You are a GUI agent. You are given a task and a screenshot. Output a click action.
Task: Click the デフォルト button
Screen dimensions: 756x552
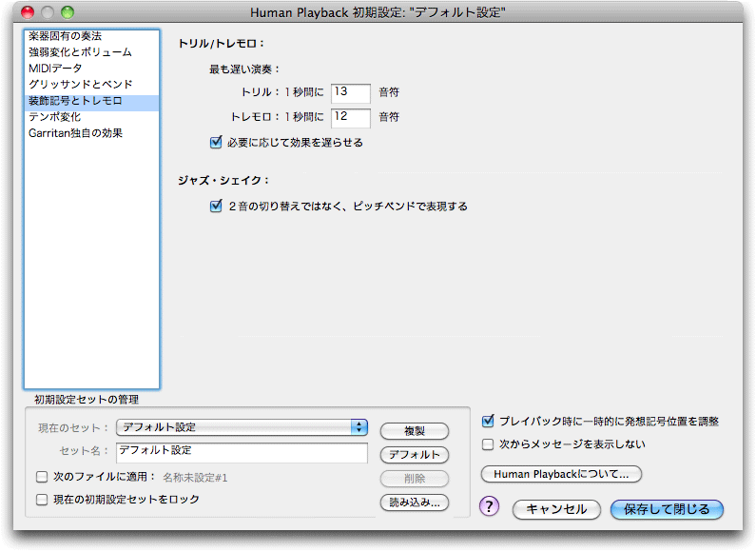coord(415,455)
